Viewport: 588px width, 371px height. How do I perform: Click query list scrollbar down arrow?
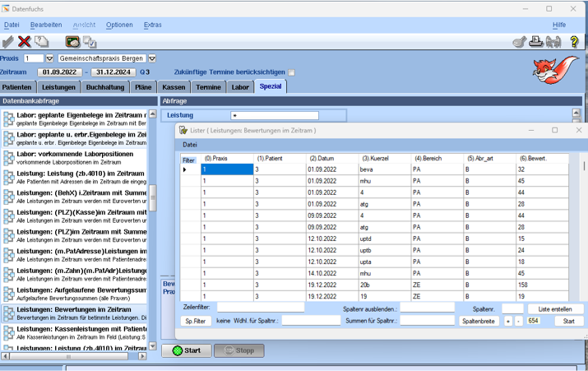[152, 345]
